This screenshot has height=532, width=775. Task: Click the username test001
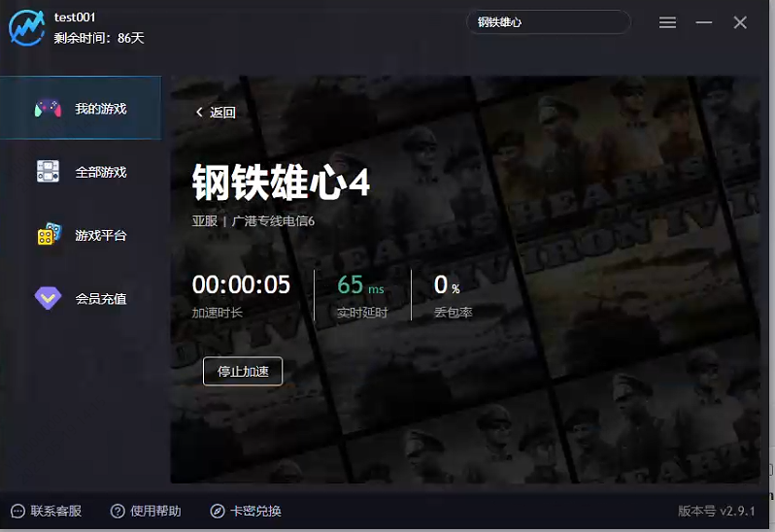tap(75, 17)
